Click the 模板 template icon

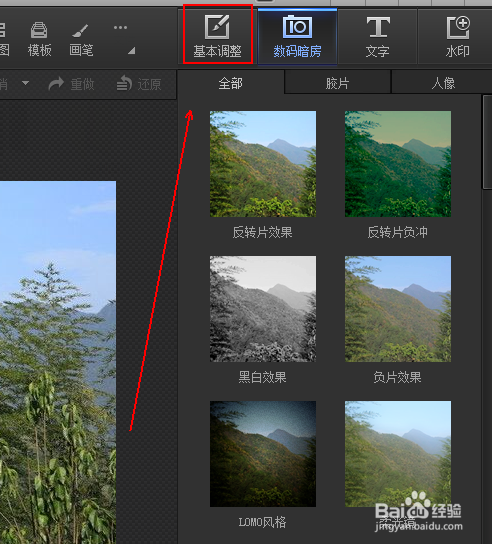pos(39,39)
